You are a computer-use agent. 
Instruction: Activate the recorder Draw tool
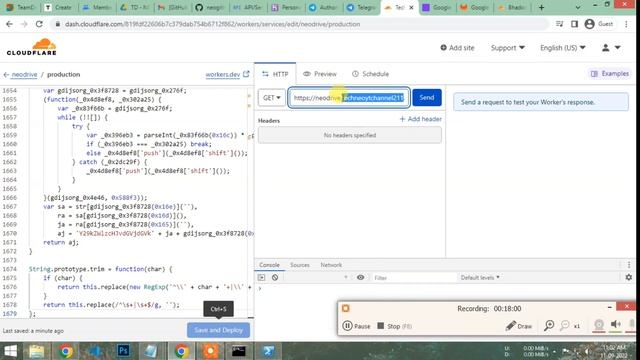[x=518, y=326]
